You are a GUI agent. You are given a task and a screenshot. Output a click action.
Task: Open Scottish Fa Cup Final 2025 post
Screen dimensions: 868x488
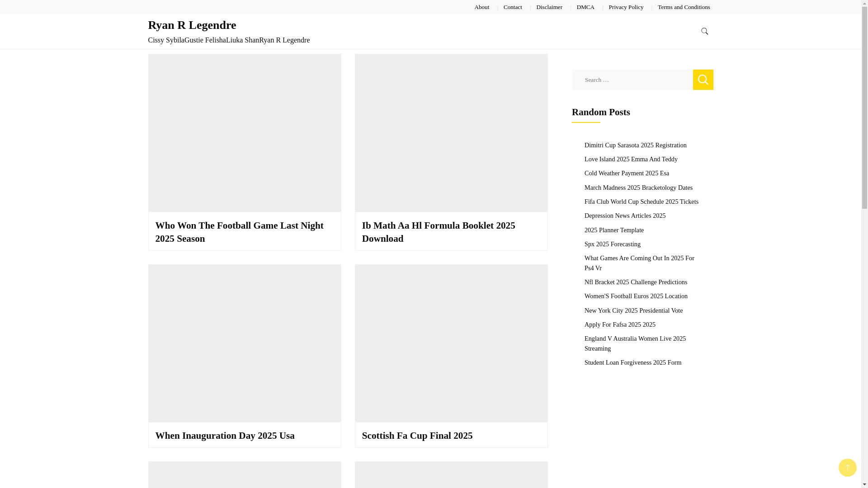click(417, 436)
